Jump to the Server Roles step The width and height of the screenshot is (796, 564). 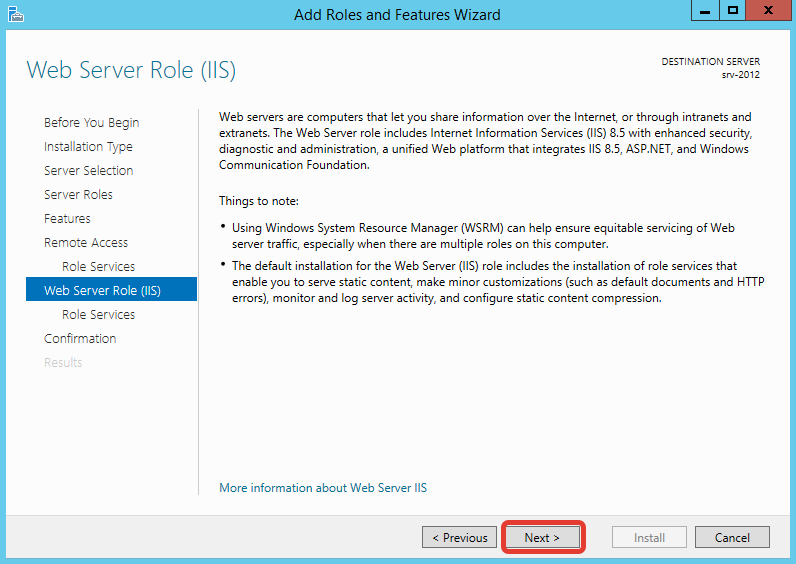(x=78, y=194)
